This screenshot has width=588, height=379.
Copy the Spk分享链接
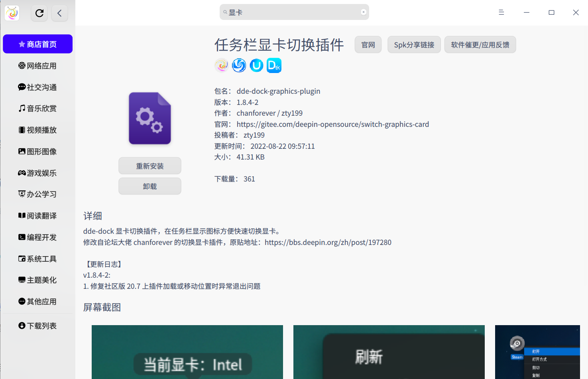[414, 45]
